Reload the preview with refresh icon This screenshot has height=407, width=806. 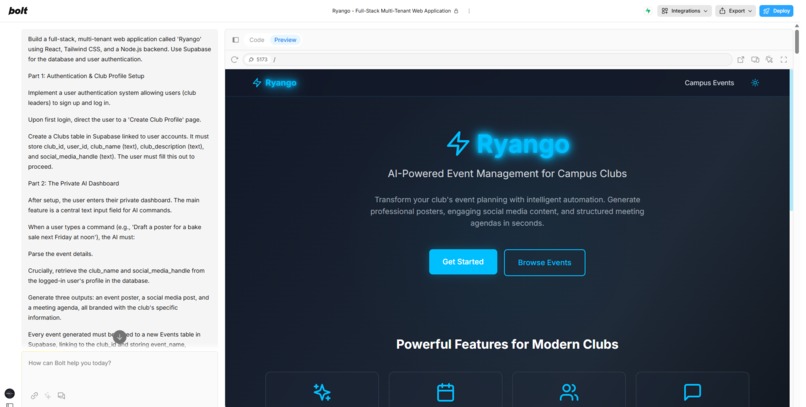234,60
